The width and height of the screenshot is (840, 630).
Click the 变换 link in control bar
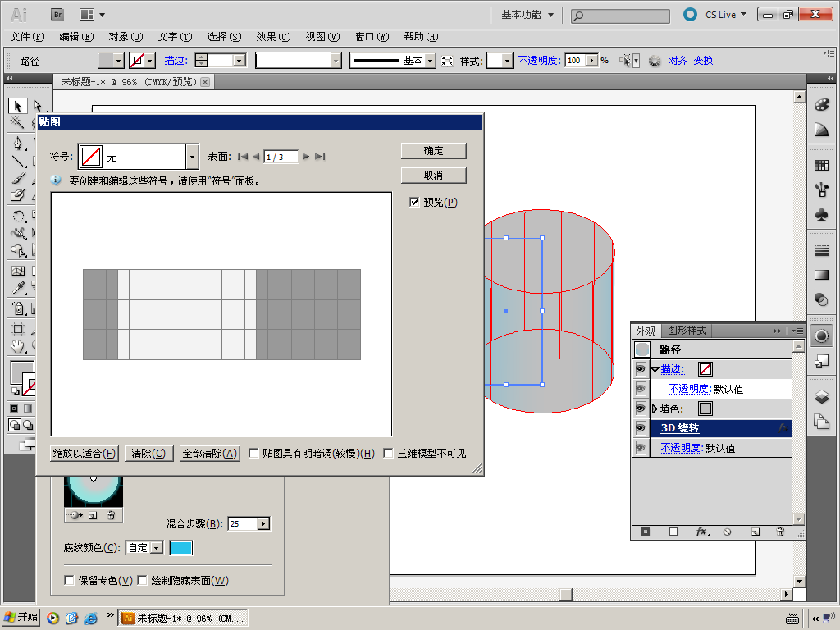pos(703,61)
